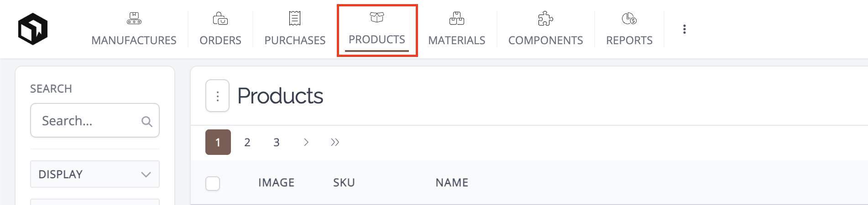The width and height of the screenshot is (868, 205).
Task: Click the Components puzzle piece icon
Action: [x=545, y=18]
